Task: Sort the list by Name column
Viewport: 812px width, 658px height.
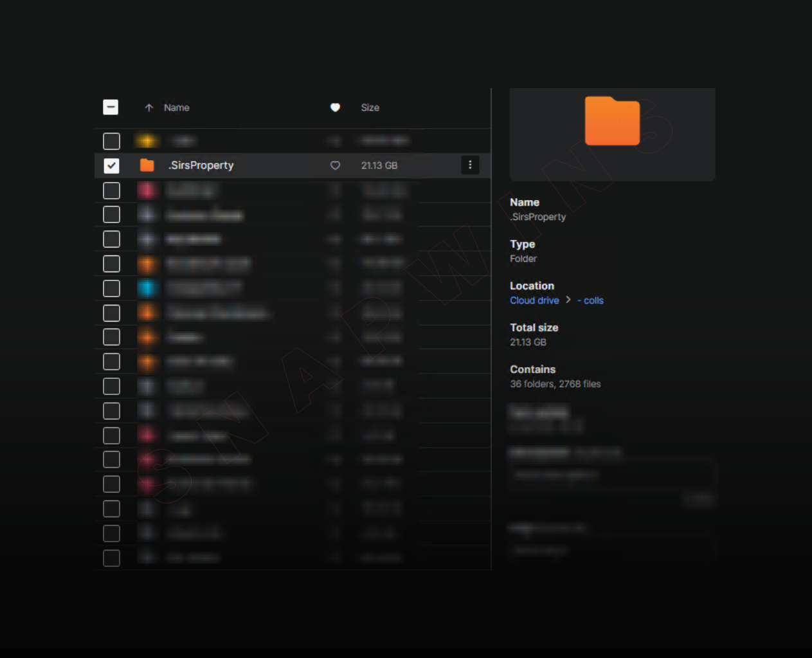Action: (176, 108)
